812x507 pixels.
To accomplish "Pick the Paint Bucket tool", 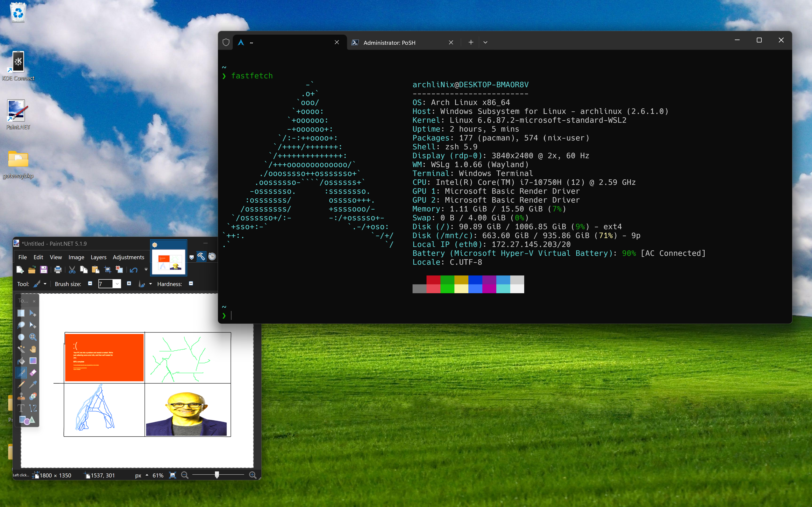I will (21, 361).
